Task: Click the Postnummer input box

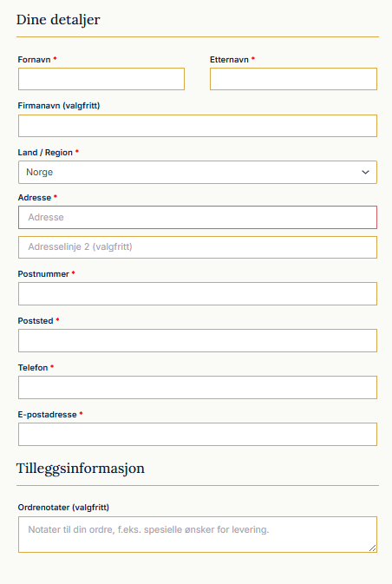Action: (198, 294)
